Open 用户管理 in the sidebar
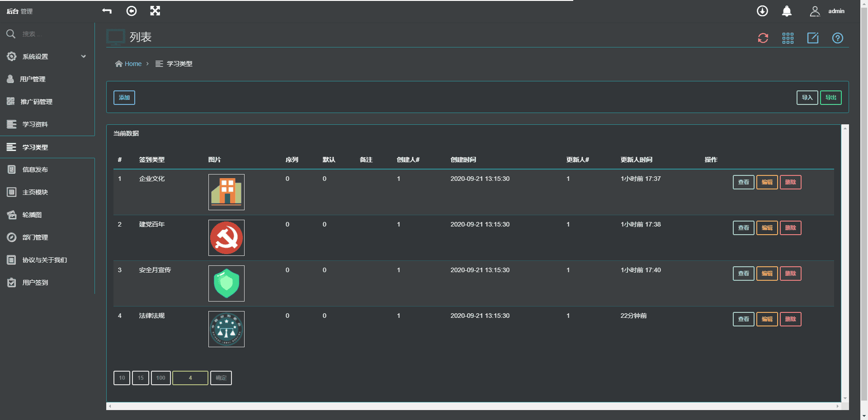The height and width of the screenshot is (420, 868). pyautogui.click(x=33, y=79)
